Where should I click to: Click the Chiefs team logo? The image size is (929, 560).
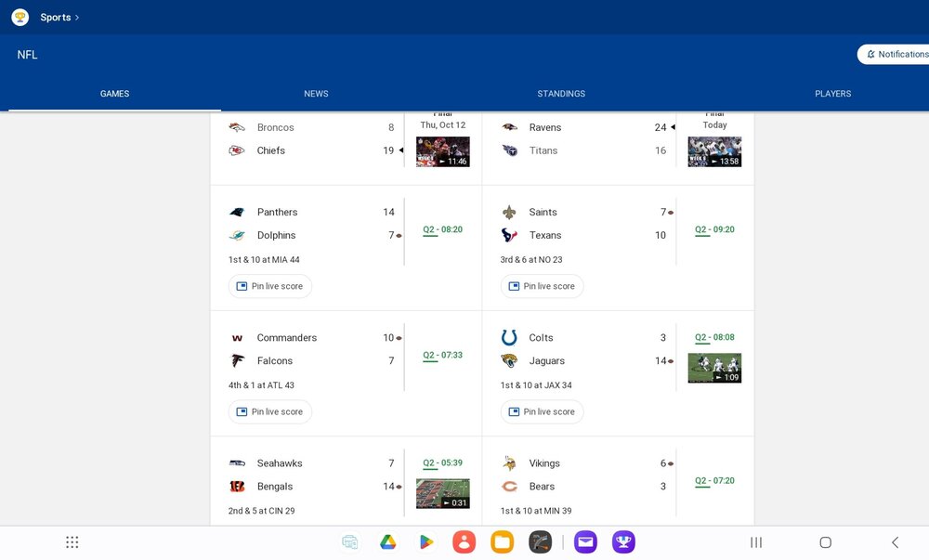click(x=236, y=150)
